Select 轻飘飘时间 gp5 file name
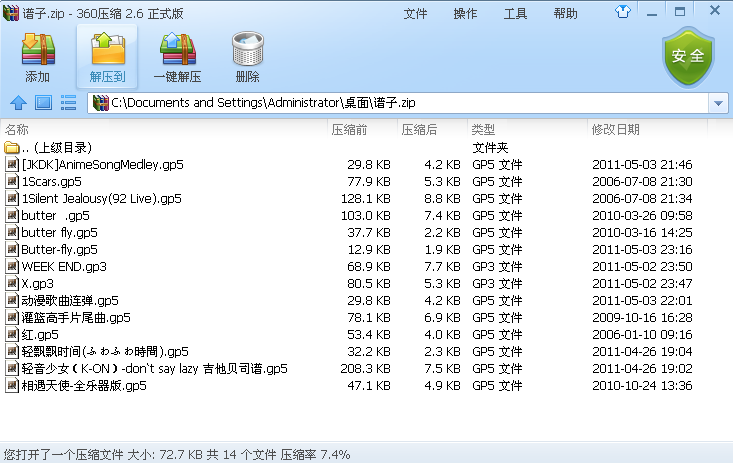The height and width of the screenshot is (463, 733). point(105,352)
